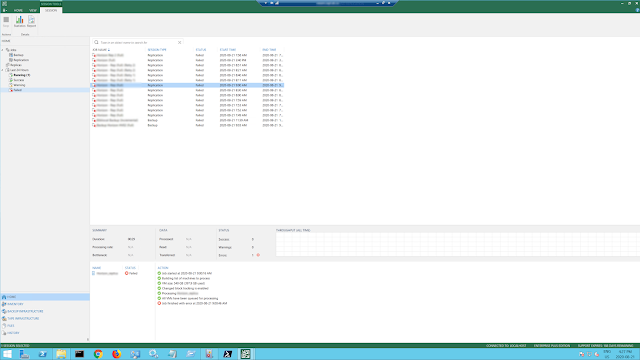Screen dimensions: 640x360
Task: Switch to Veeam console taskbar icon
Action: point(245,354)
